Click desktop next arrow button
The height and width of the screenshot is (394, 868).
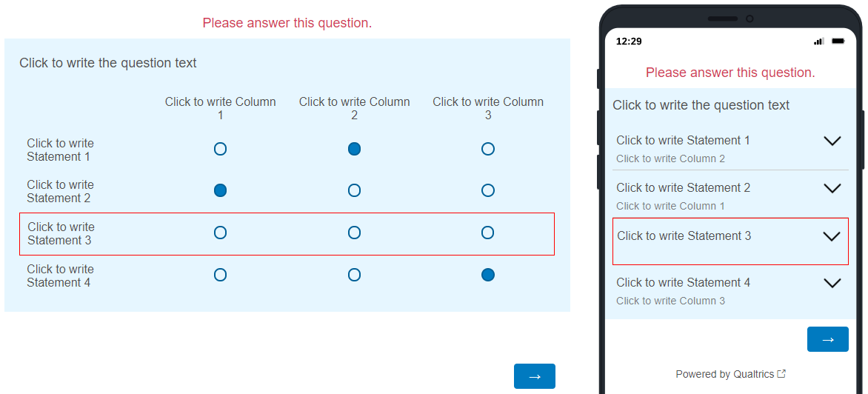[534, 376]
